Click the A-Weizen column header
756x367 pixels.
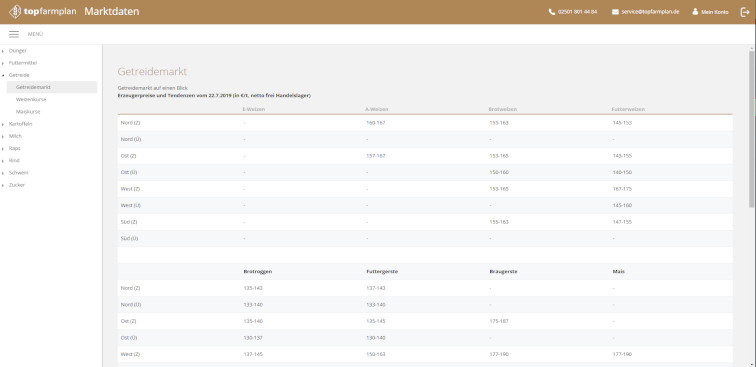point(377,109)
